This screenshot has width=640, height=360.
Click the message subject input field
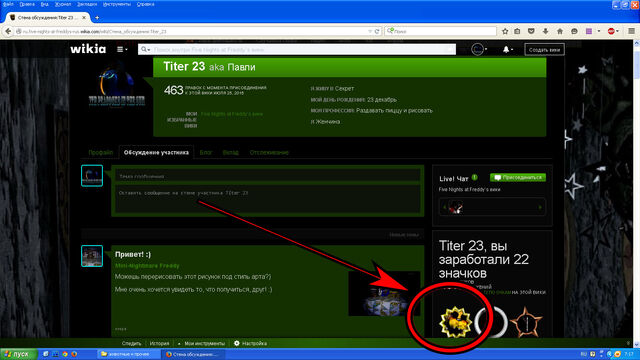(x=267, y=176)
